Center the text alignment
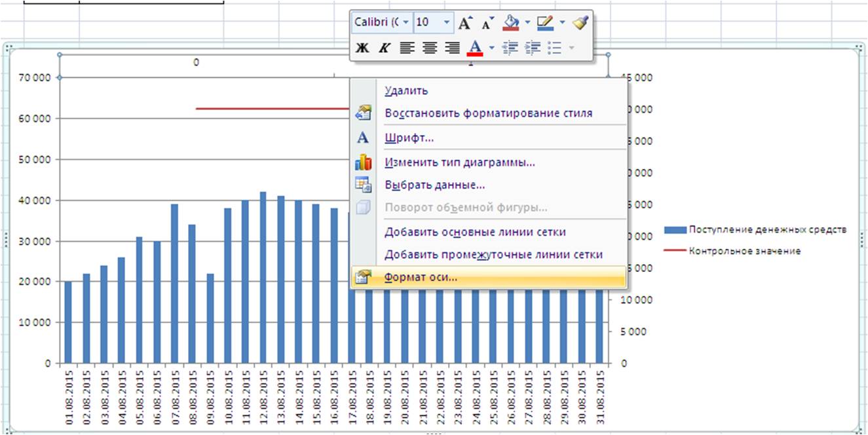Screen dimensions: 868x435 click(430, 48)
